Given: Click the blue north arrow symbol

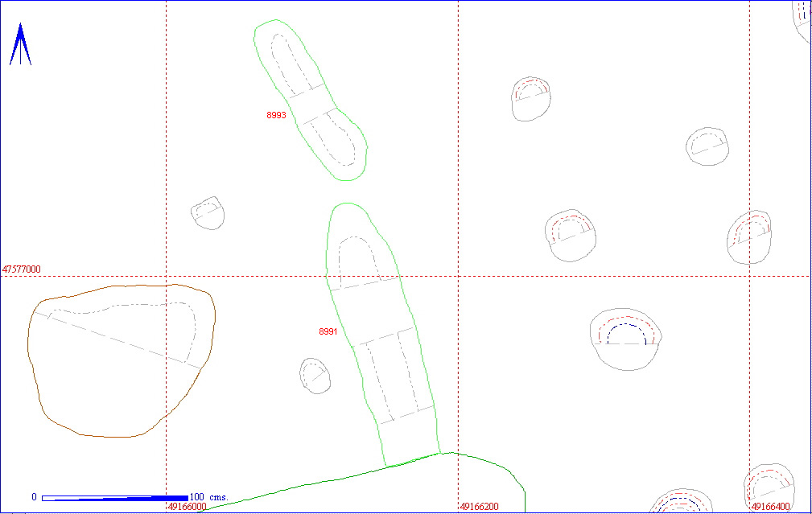Looking at the screenshot, I should pyautogui.click(x=20, y=44).
